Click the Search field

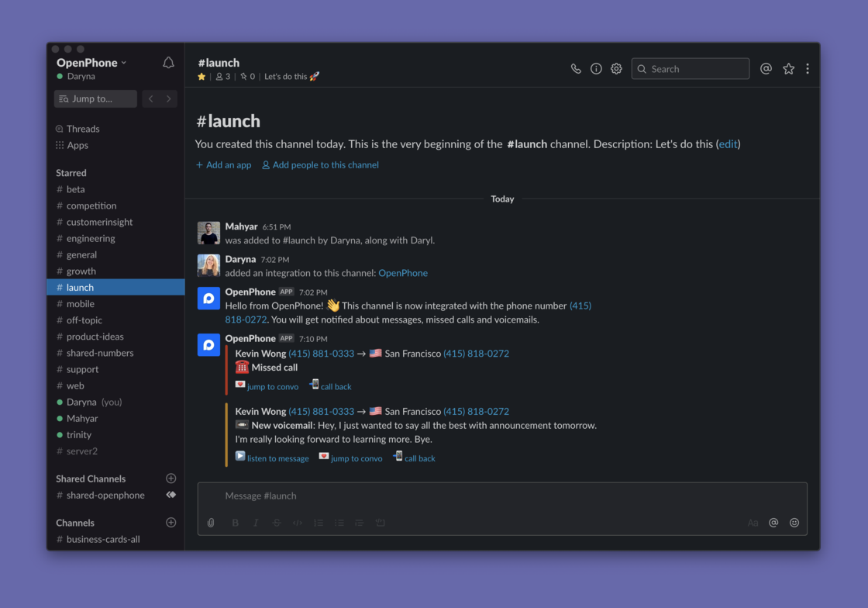tap(691, 69)
